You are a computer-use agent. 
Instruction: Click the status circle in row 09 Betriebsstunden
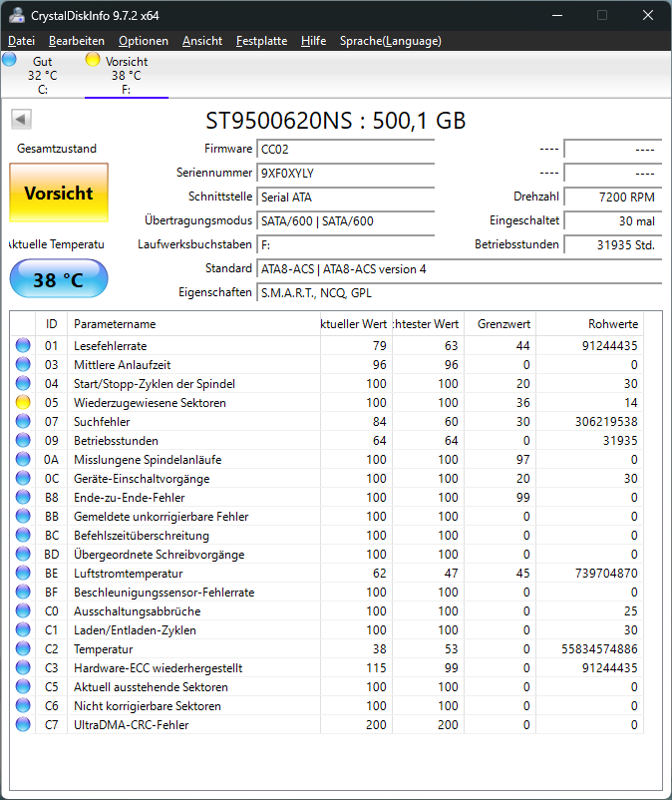pos(23,440)
